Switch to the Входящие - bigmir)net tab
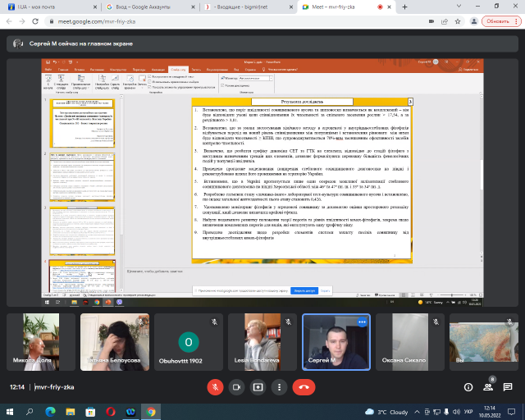Viewport: 525px width, 420px height. click(246, 7)
